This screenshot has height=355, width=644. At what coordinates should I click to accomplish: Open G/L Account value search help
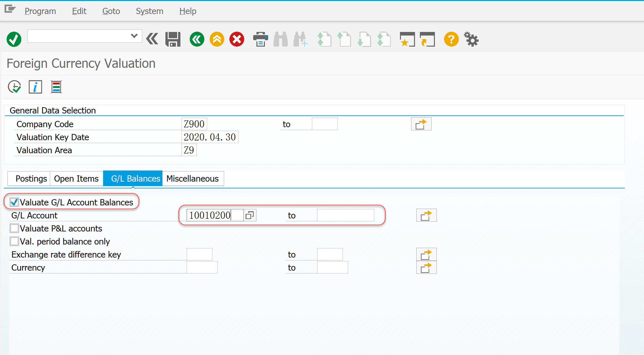250,215
